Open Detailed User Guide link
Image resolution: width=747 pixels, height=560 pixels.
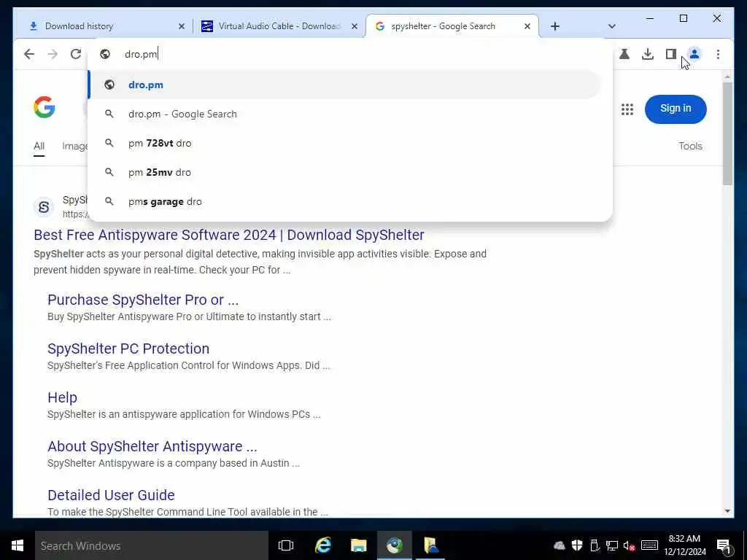111,495
